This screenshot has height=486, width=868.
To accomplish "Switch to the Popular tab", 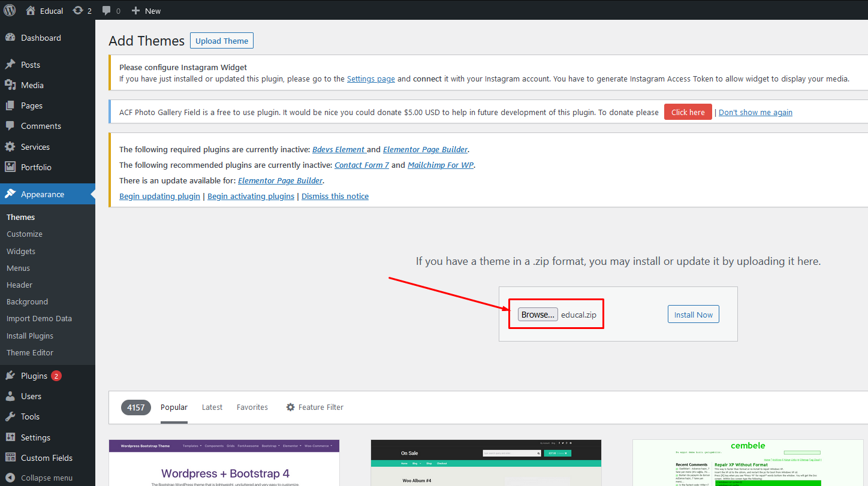I will 174,407.
